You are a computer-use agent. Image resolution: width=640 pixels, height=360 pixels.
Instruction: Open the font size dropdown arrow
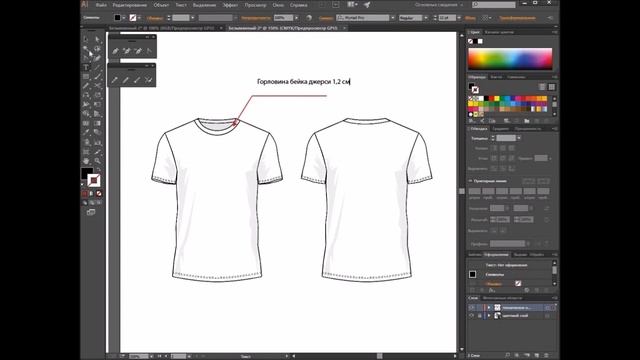click(x=459, y=18)
